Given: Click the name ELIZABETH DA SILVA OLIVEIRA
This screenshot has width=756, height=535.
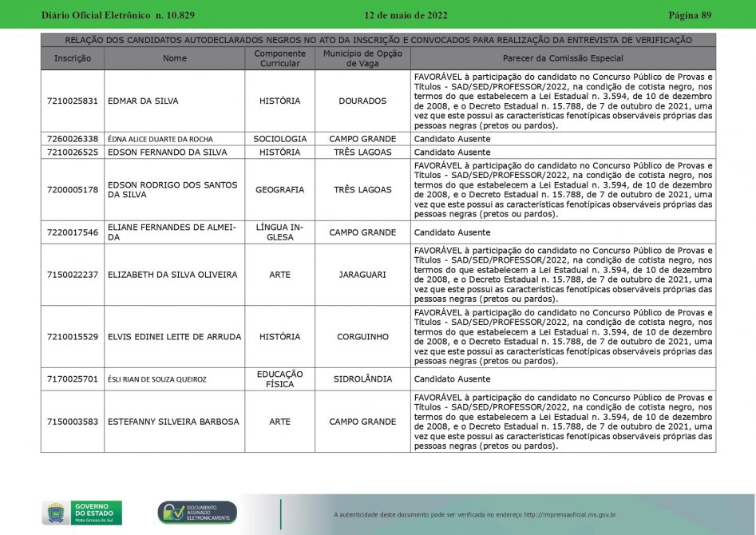Looking at the screenshot, I should tap(172, 275).
